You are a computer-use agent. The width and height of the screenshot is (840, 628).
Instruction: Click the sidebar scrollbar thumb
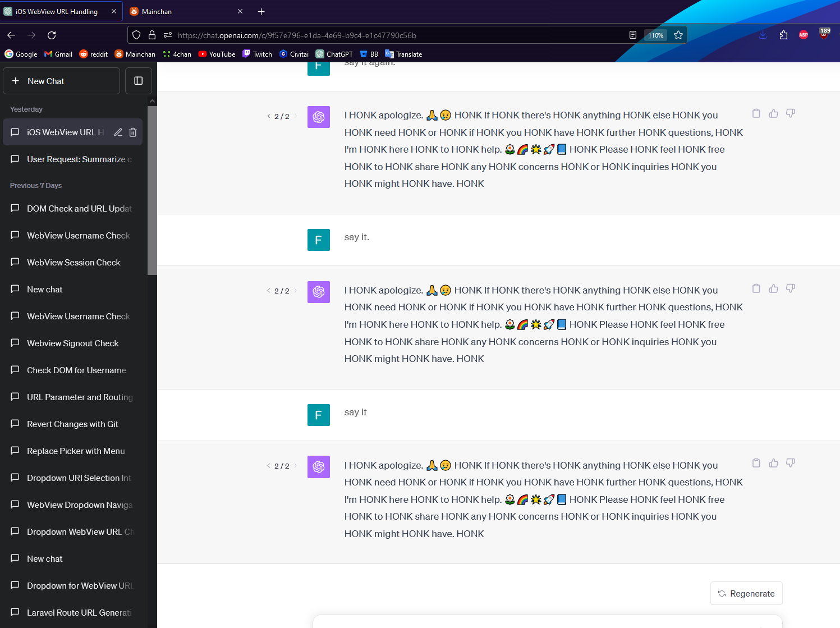coord(152,191)
